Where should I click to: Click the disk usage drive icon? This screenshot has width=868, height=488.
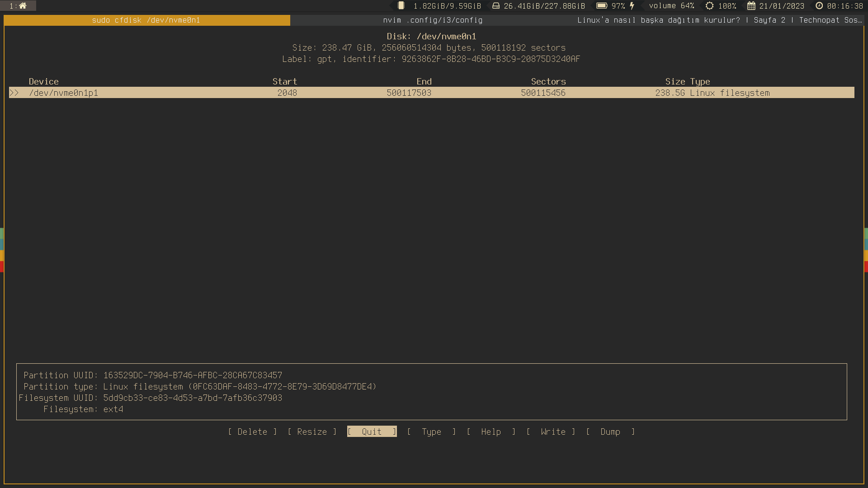(x=496, y=6)
